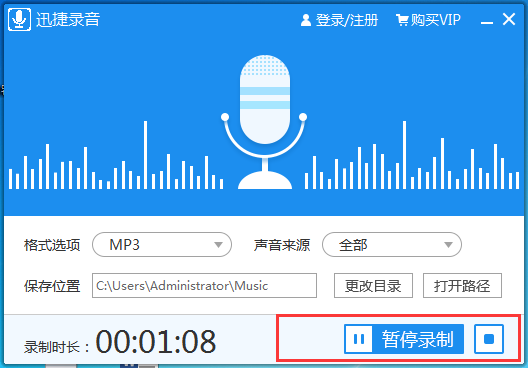This screenshot has width=528, height=368.
Task: Close the 迅捷录音 recorder window
Action: [x=509, y=19]
